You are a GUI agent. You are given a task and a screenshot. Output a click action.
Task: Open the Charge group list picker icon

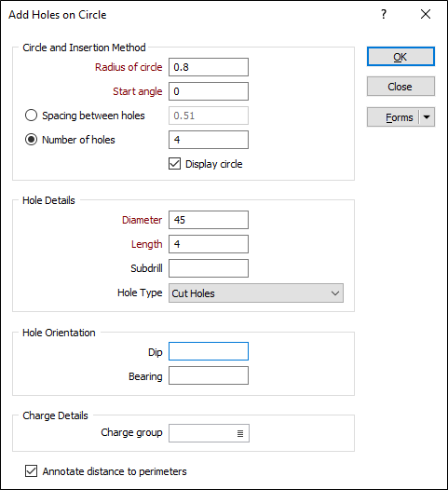[x=240, y=433]
